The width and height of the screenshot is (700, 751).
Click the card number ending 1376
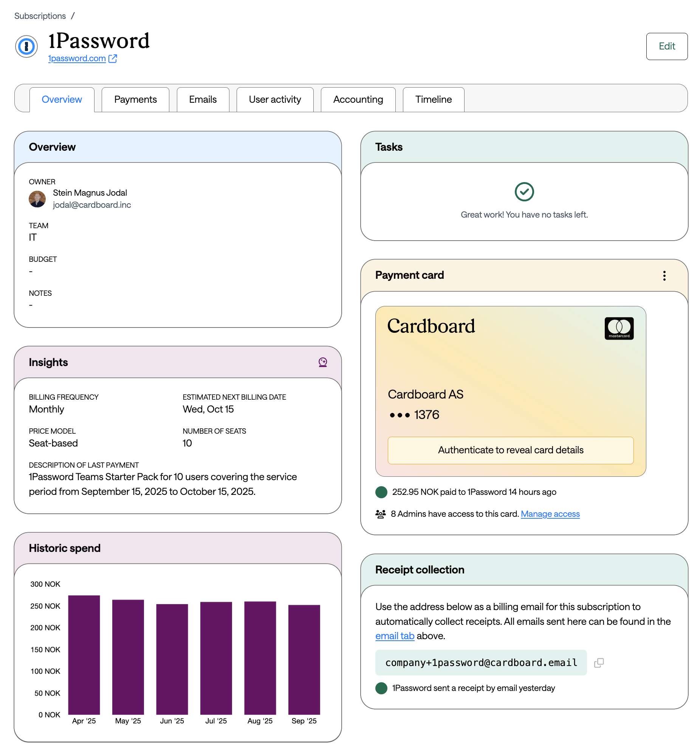415,415
